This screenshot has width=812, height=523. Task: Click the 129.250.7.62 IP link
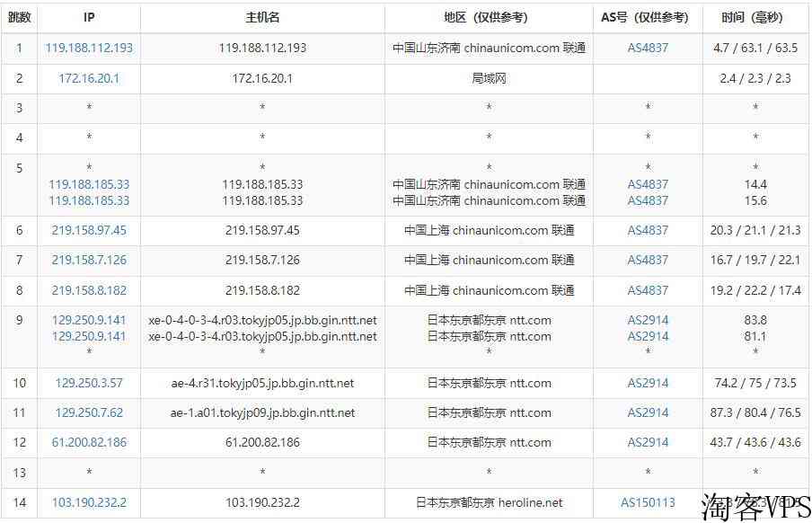[89, 412]
